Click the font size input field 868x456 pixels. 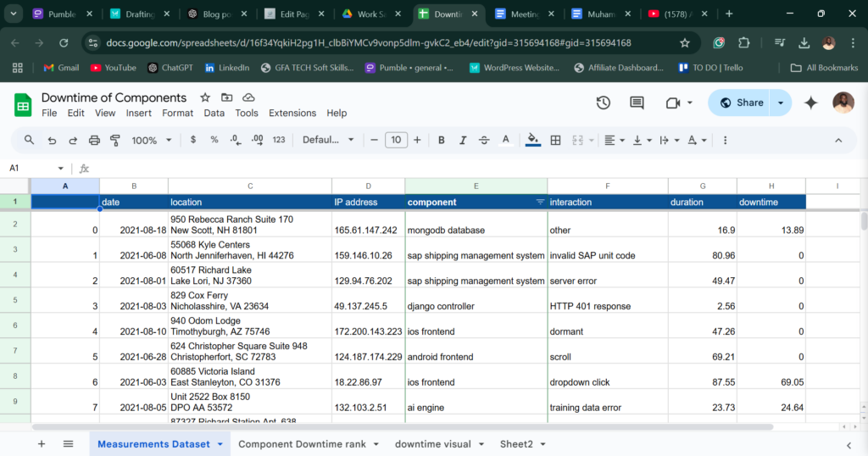coord(396,140)
